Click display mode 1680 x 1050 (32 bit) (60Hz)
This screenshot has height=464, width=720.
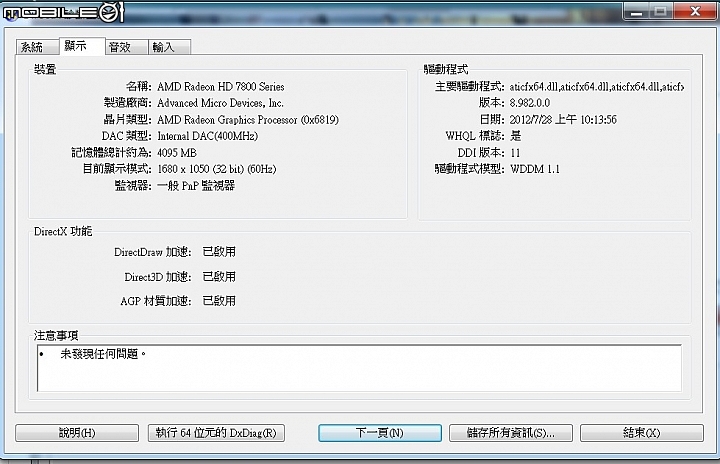pyautogui.click(x=217, y=169)
